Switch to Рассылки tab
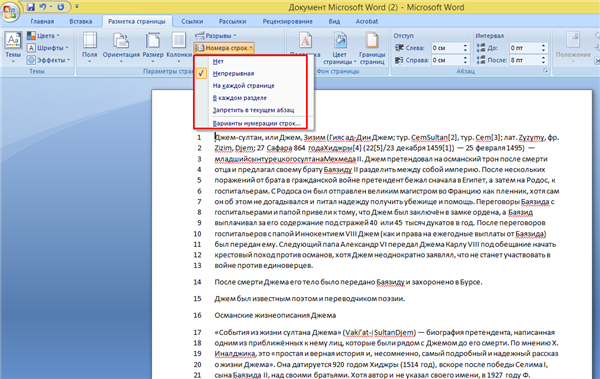600x379 pixels. coord(232,21)
